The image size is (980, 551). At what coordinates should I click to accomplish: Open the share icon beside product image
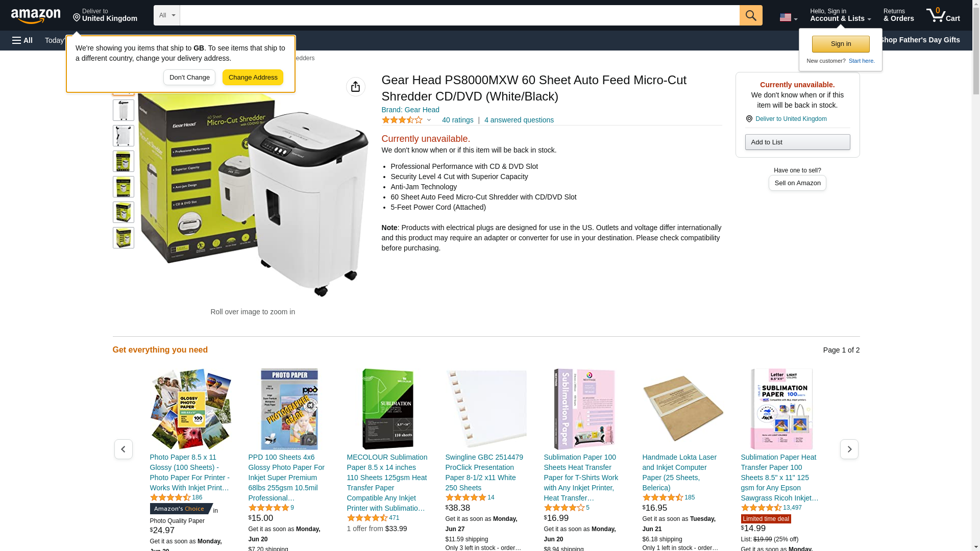tap(356, 87)
